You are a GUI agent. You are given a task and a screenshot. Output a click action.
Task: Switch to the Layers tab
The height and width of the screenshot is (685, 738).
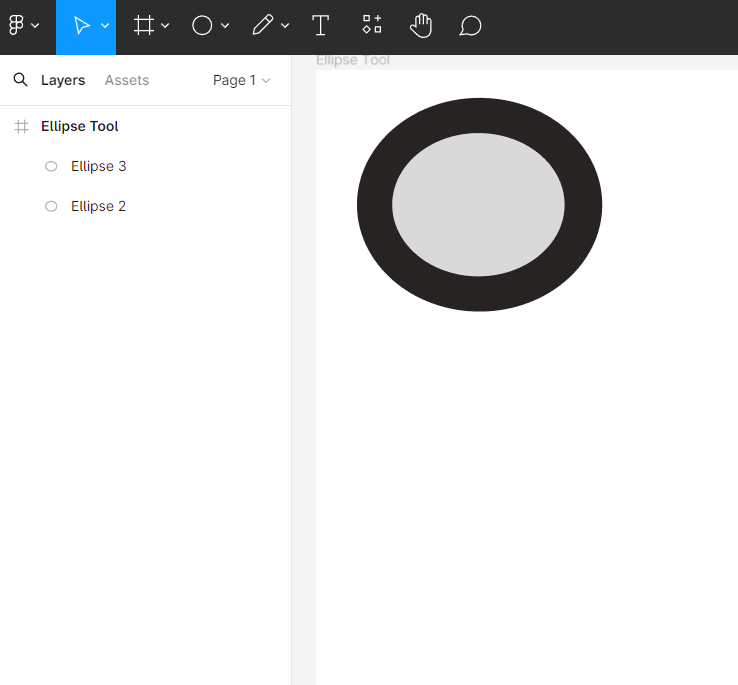[63, 81]
